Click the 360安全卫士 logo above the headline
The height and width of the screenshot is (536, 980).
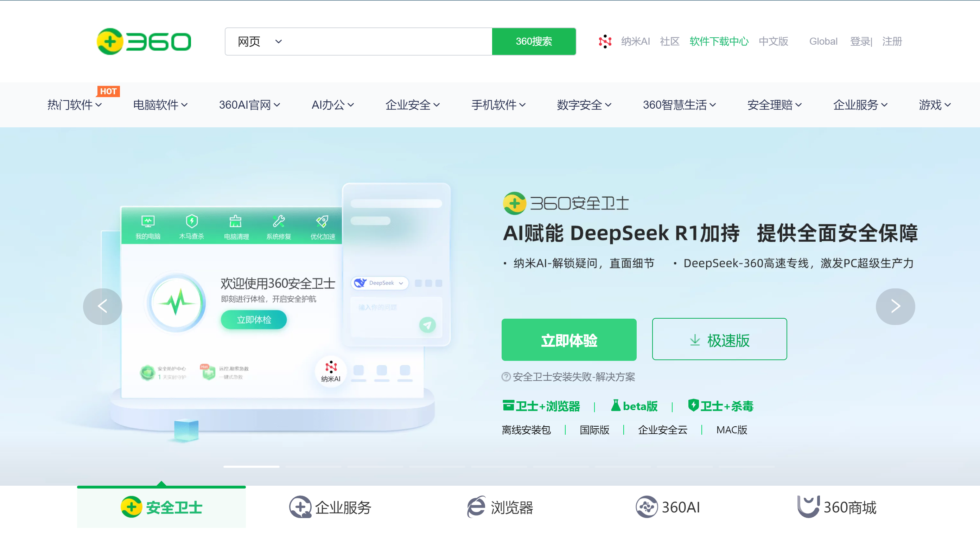565,203
